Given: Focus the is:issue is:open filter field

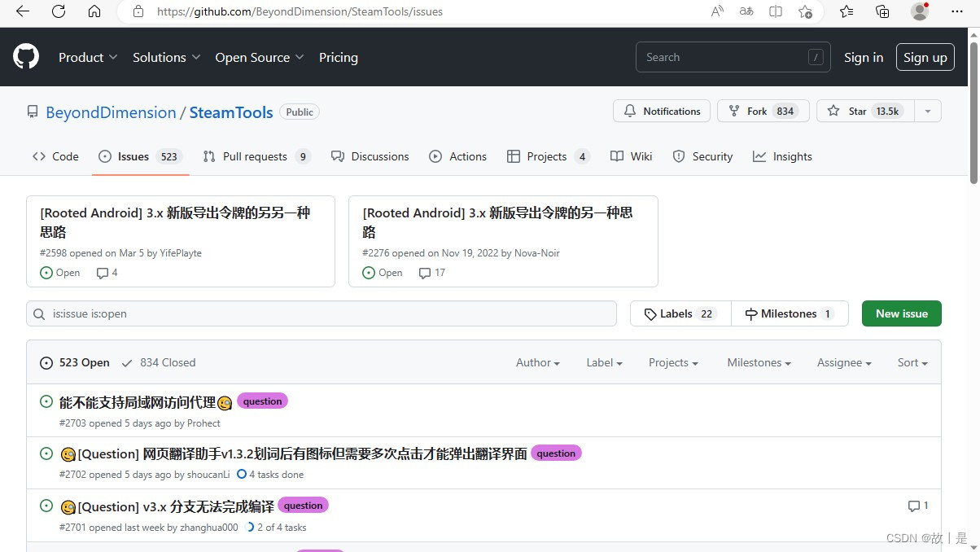Looking at the screenshot, I should tap(322, 313).
